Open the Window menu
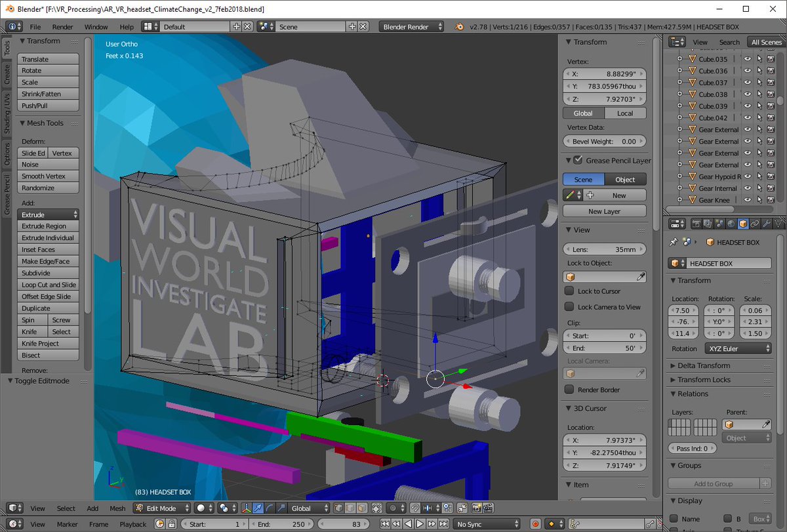 pos(96,27)
